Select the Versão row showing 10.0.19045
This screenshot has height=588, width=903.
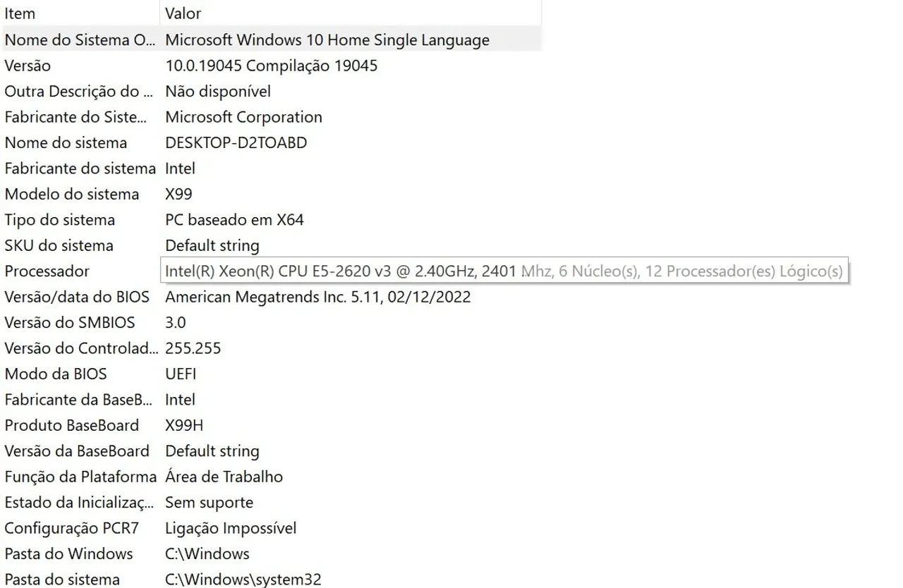tap(271, 66)
